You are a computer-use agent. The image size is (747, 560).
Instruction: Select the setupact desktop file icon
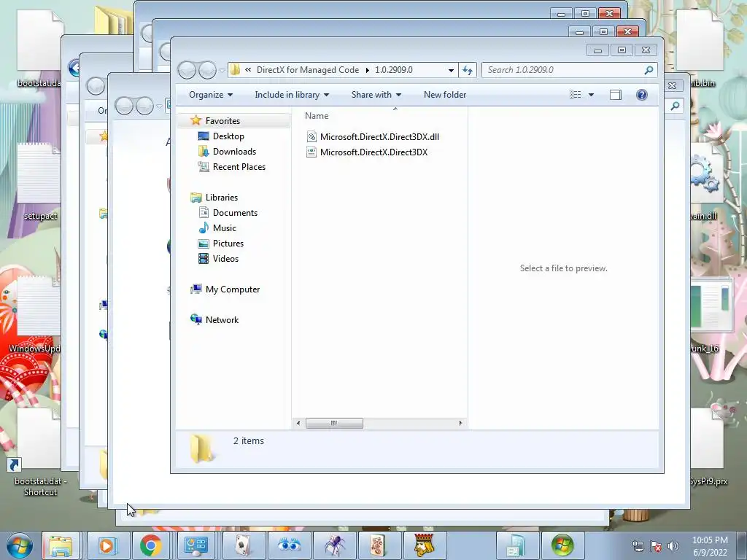[x=39, y=182]
